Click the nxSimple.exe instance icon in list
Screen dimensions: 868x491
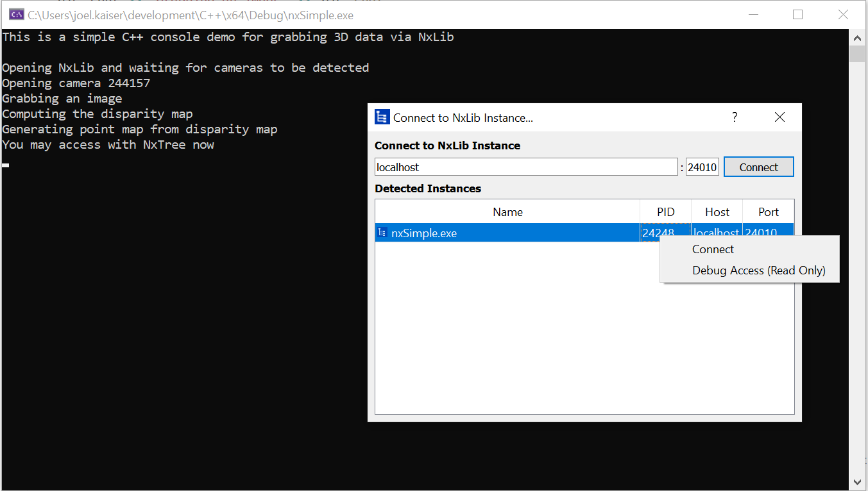tap(382, 233)
